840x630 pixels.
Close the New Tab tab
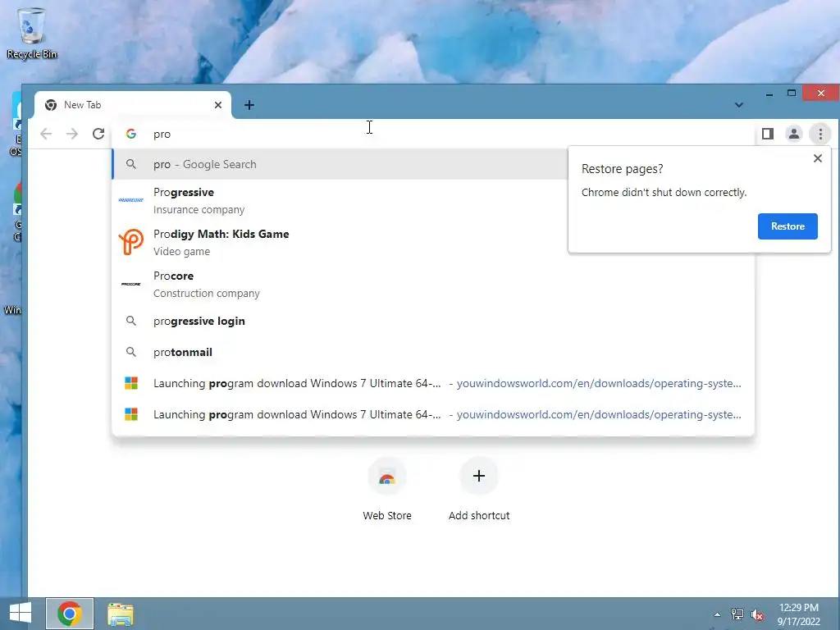(x=218, y=105)
